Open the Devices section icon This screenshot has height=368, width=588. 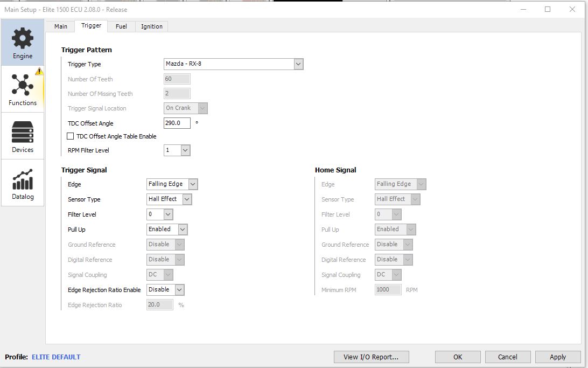coord(23,132)
